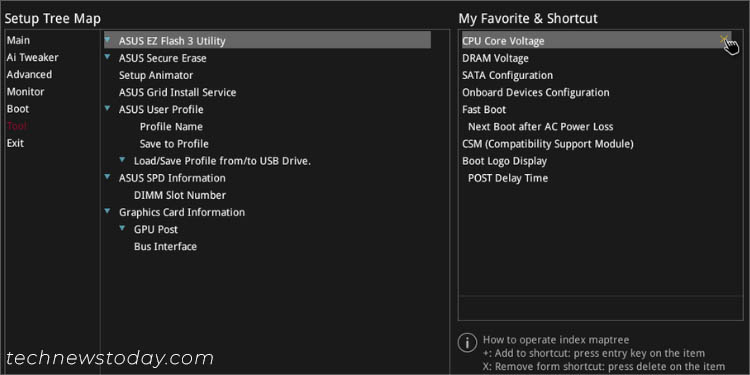
Task: Expand the GPU Post triangle
Action: pyautogui.click(x=122, y=228)
